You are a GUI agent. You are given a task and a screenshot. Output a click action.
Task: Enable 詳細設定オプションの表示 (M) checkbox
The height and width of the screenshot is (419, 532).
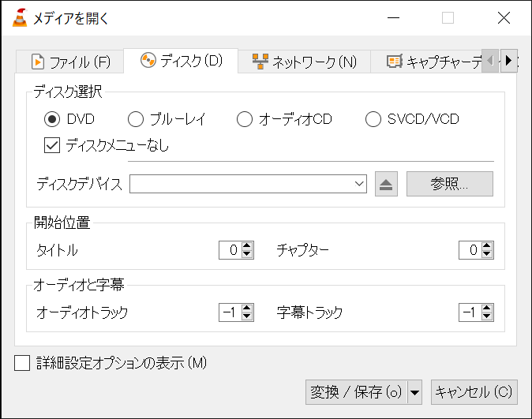point(22,363)
